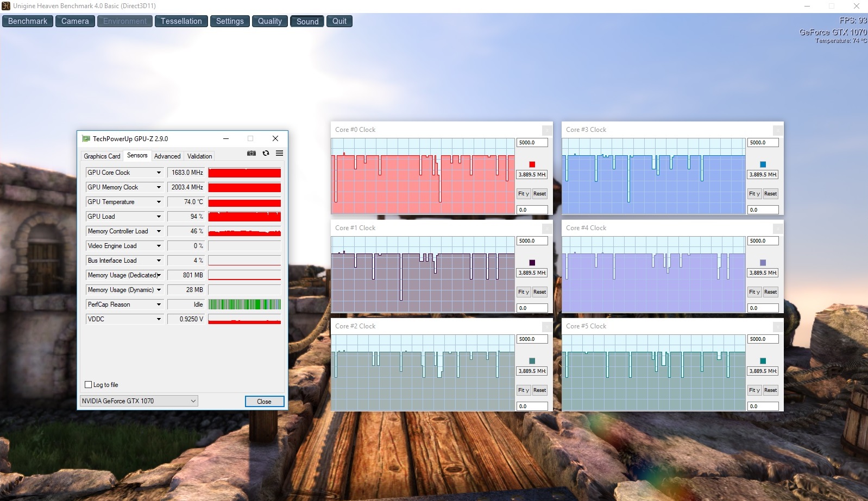The image size is (868, 501).
Task: Click Reset on Core #5 Clock
Action: [770, 390]
